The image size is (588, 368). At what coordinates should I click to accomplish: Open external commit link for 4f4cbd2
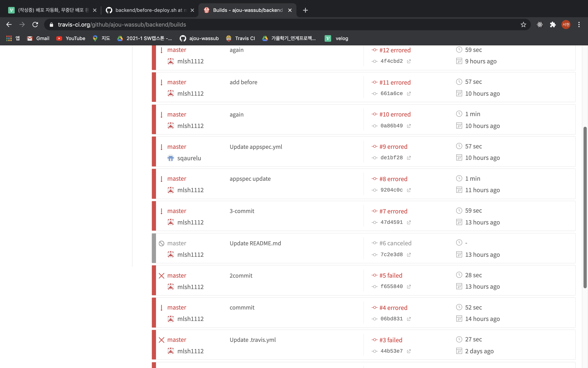pos(409,61)
